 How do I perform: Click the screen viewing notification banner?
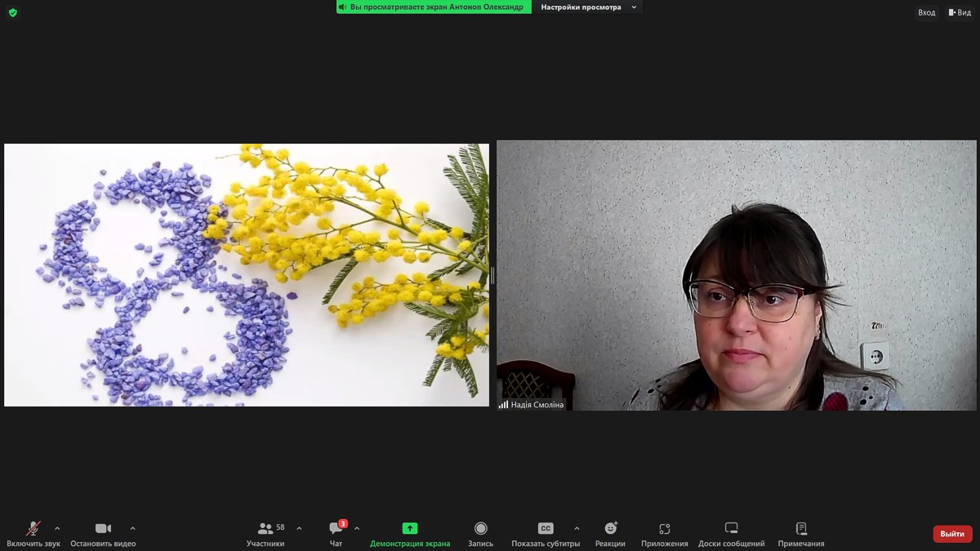(x=434, y=7)
